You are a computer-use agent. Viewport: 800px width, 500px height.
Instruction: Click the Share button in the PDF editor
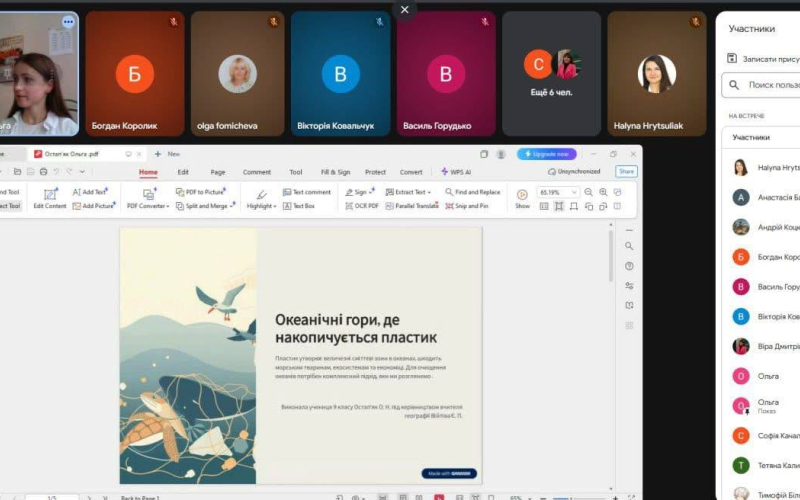click(626, 172)
